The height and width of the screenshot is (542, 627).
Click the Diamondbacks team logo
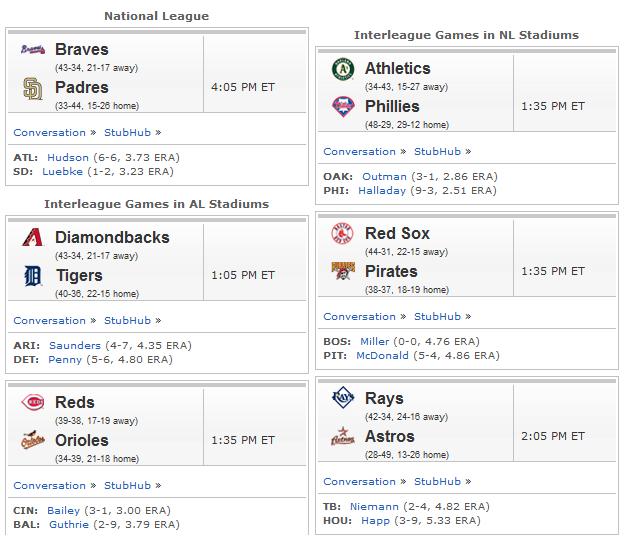pos(33,237)
